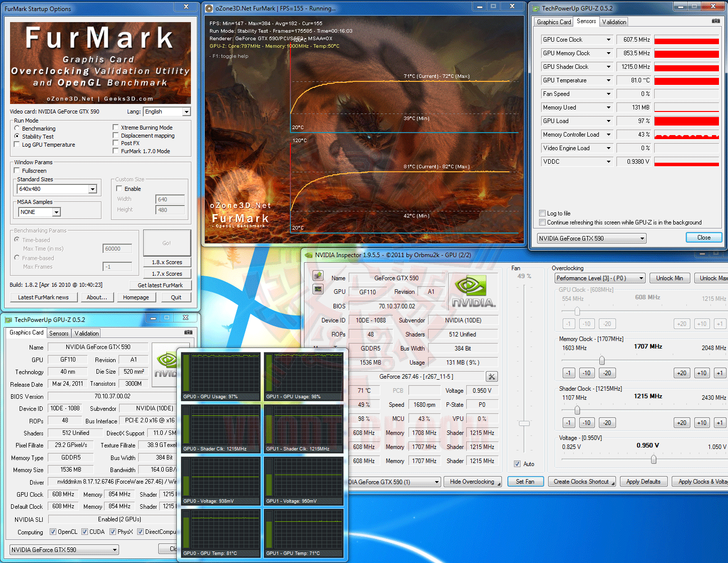The width and height of the screenshot is (728, 563).
Task: Uncheck the Auto fan checkbox
Action: pyautogui.click(x=517, y=464)
